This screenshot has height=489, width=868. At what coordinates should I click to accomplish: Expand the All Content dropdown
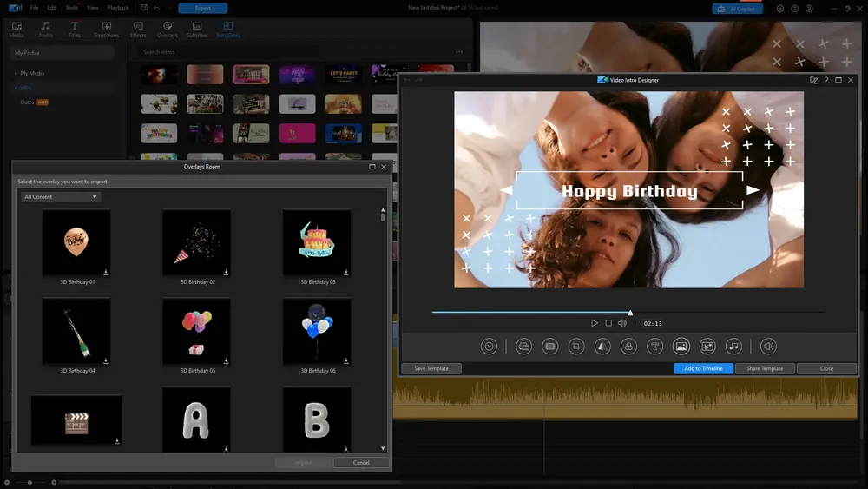61,196
